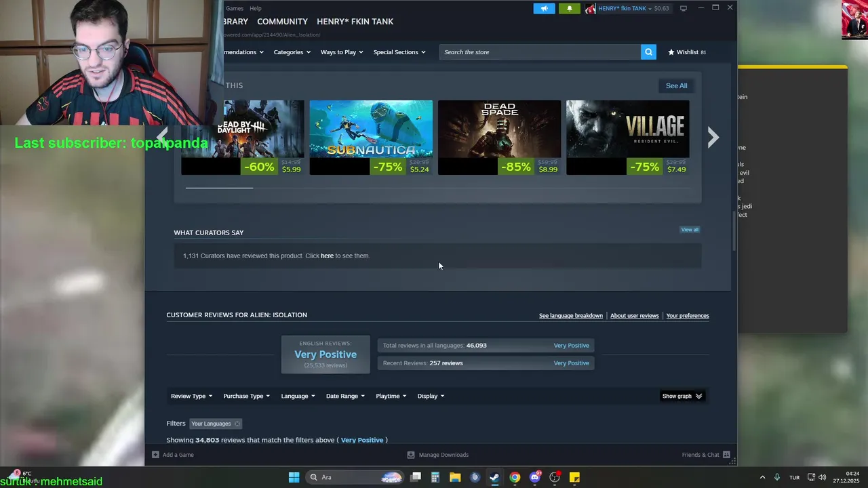Open Google Chrome from the taskbar
Image resolution: width=868 pixels, height=488 pixels.
[x=515, y=477]
